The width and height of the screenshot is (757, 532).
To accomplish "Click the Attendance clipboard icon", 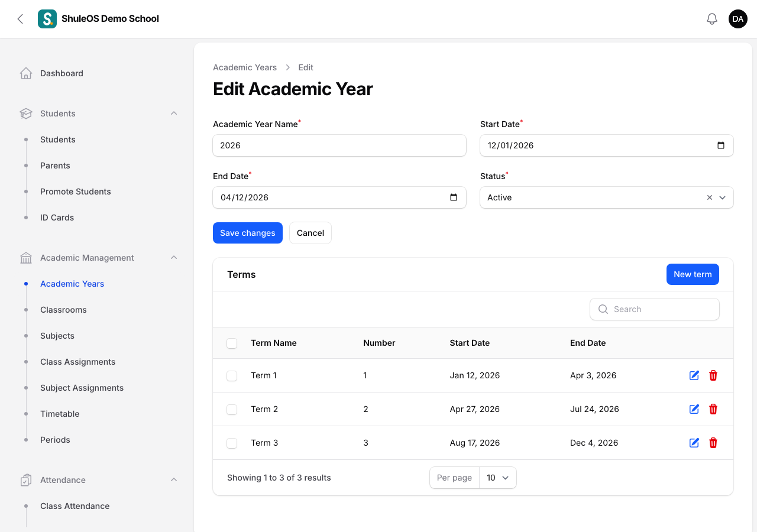I will (26, 480).
